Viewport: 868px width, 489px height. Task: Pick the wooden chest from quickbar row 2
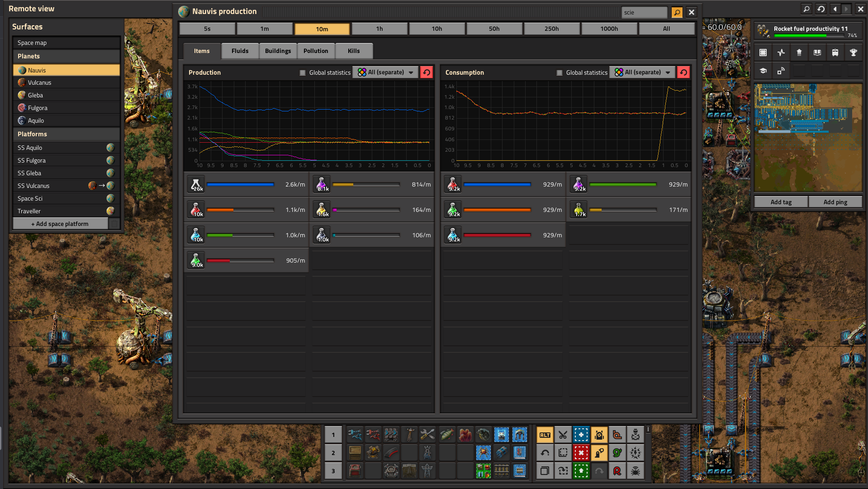point(355,453)
